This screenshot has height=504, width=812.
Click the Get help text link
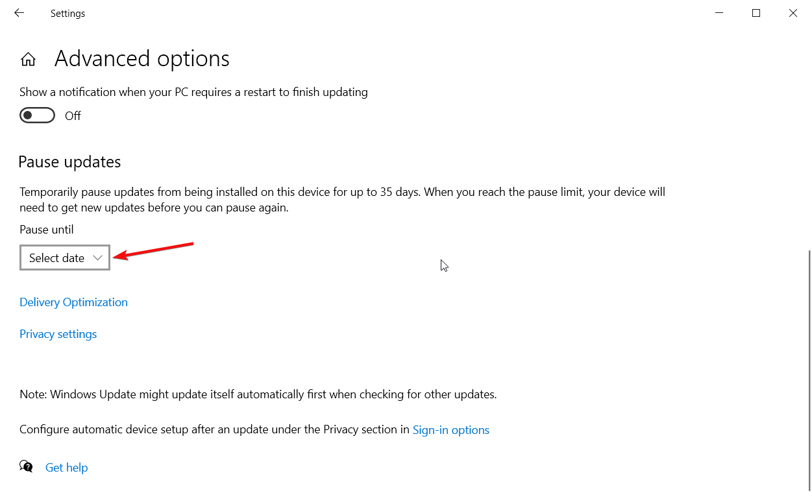[x=66, y=468]
